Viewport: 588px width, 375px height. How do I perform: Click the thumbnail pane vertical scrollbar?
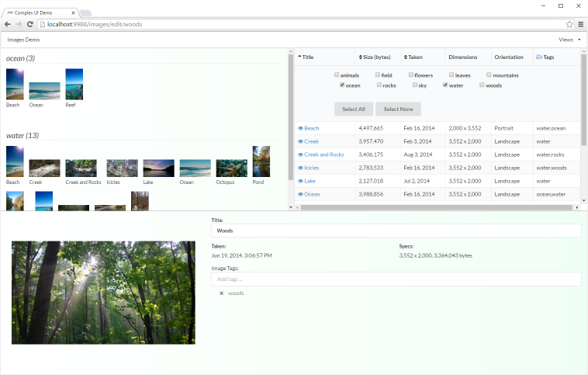point(291,117)
